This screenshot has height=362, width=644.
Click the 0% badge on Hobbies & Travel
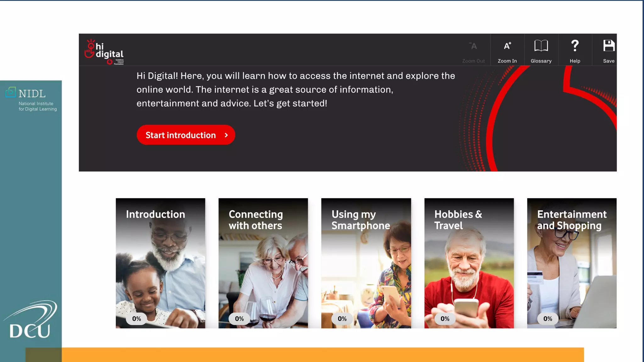[445, 319]
